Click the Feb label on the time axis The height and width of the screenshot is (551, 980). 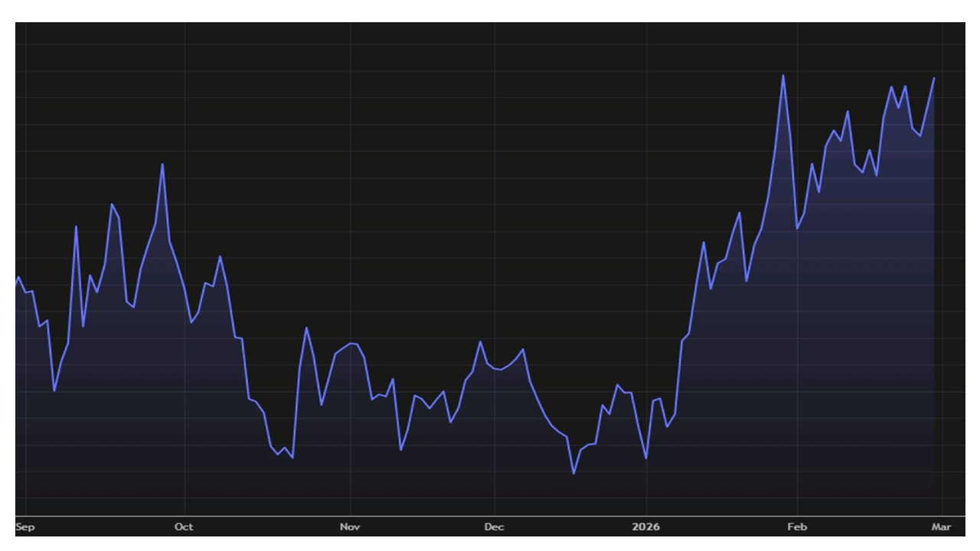click(797, 527)
